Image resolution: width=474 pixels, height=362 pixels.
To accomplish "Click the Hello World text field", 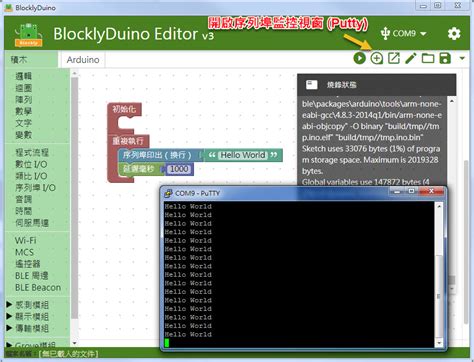I will (x=243, y=155).
